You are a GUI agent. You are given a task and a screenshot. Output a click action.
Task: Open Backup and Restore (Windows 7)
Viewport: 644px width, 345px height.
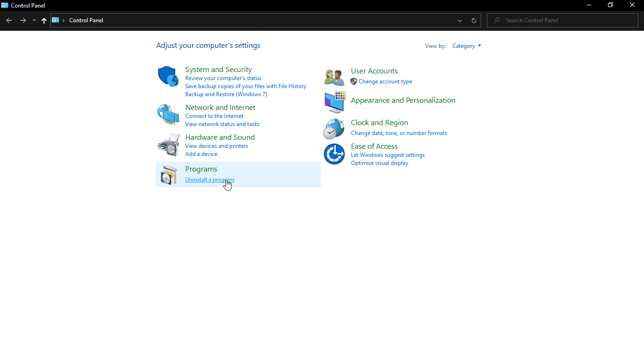coord(226,94)
